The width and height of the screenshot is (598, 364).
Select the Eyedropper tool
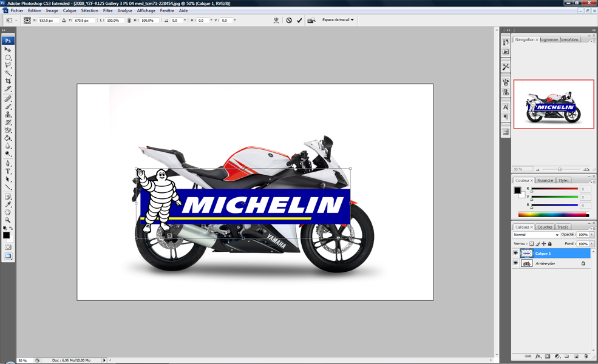point(8,204)
